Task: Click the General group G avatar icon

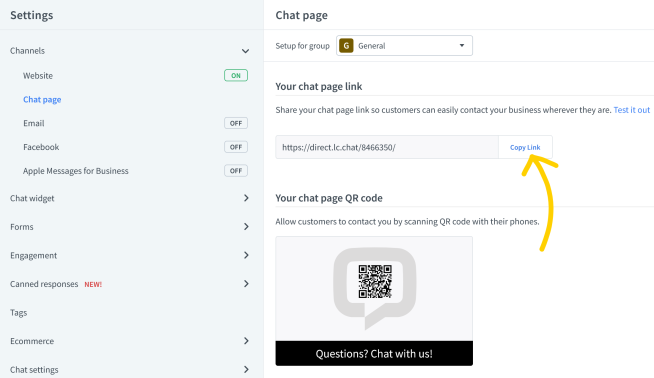Action: coord(346,45)
